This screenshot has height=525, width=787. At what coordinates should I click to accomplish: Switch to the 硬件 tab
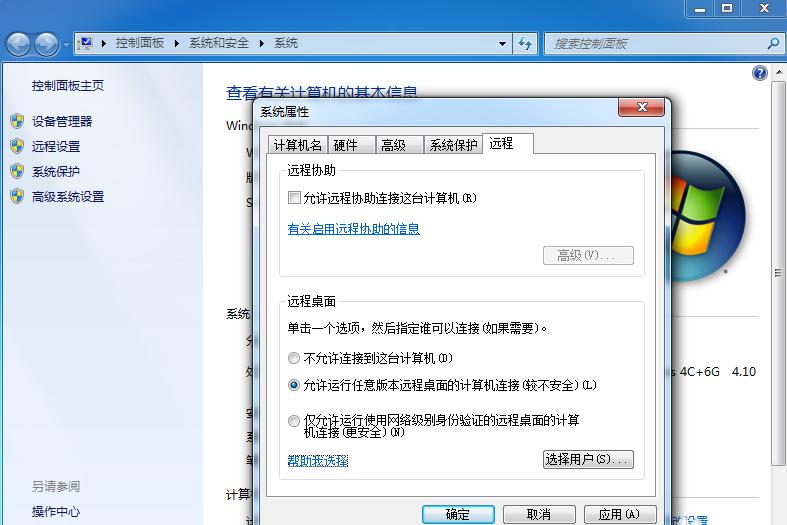tap(352, 145)
